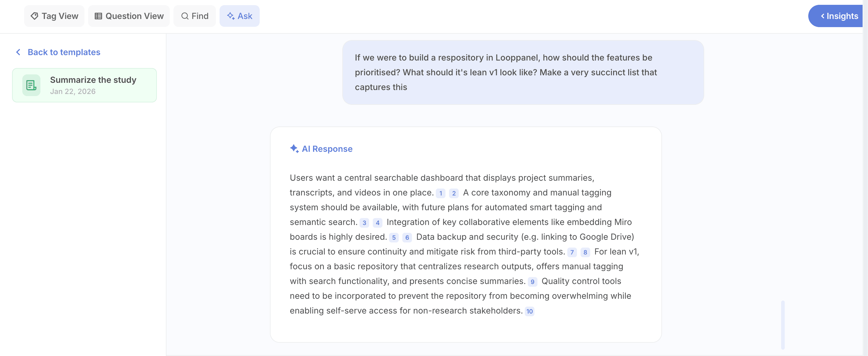Open citation reference 2
This screenshot has height=356, width=868.
[x=454, y=193]
